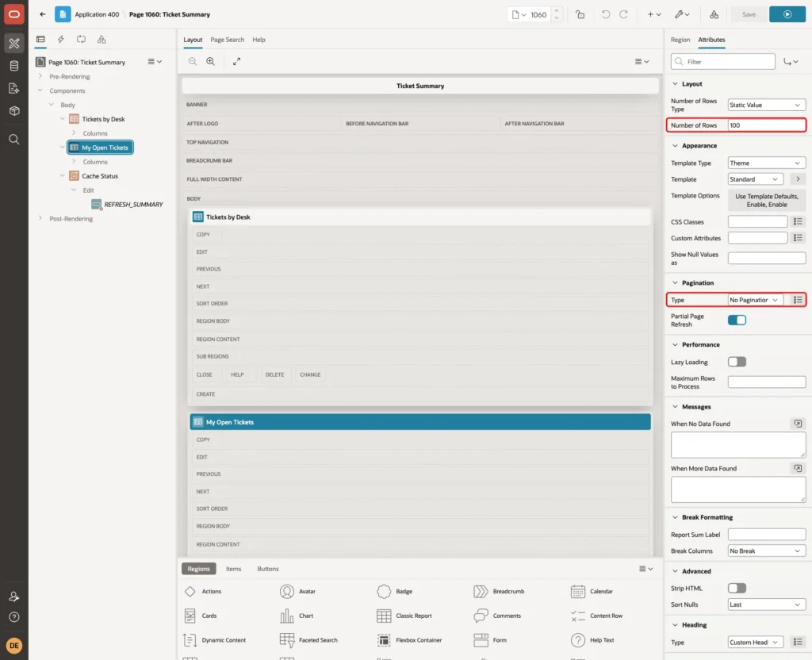Open the Template Standard dropdown
This screenshot has width=812, height=660.
755,179
